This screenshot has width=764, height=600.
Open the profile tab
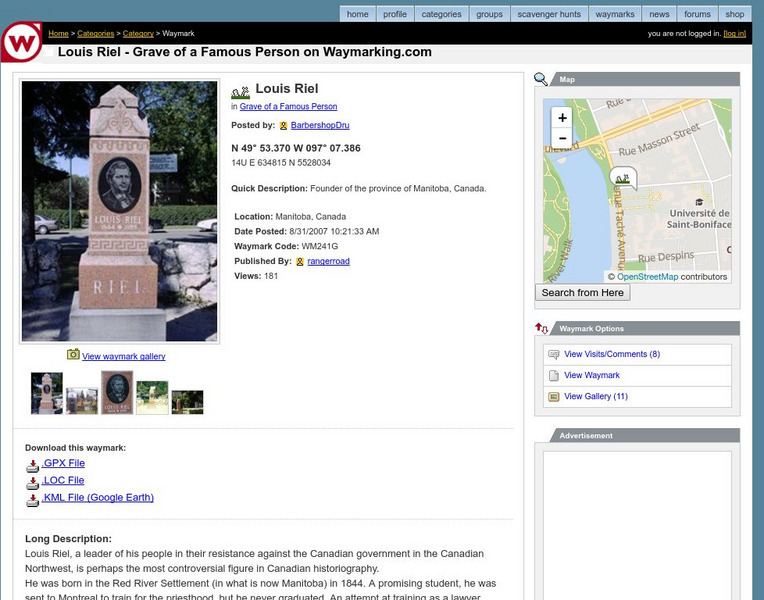[x=395, y=14]
